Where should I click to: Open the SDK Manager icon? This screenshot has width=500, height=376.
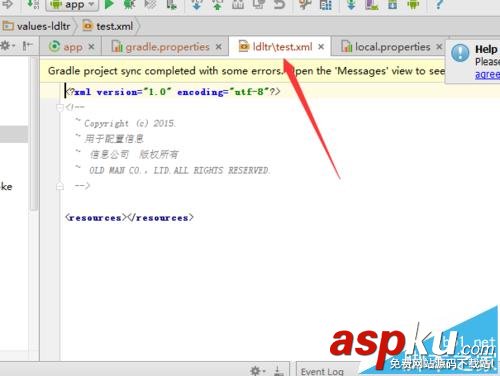[393, 4]
